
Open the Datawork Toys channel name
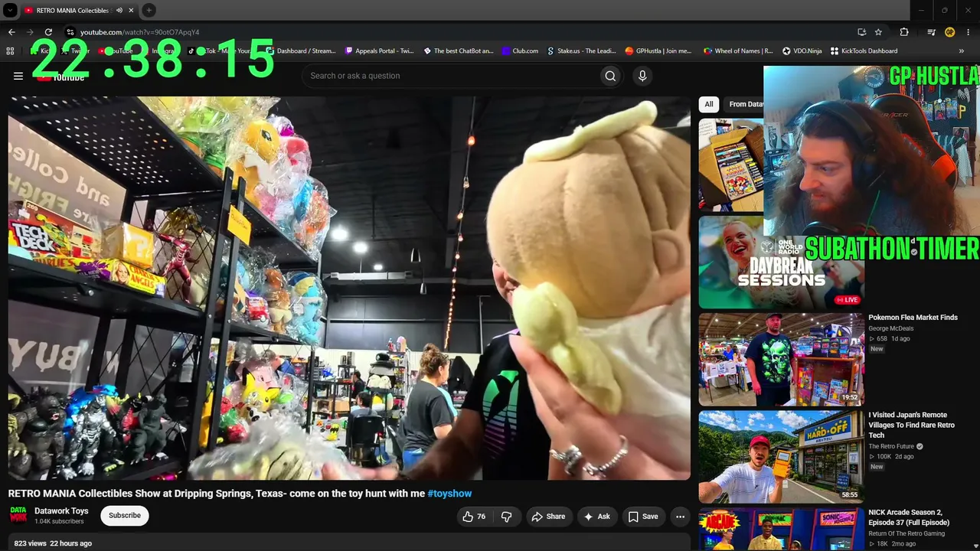point(61,511)
